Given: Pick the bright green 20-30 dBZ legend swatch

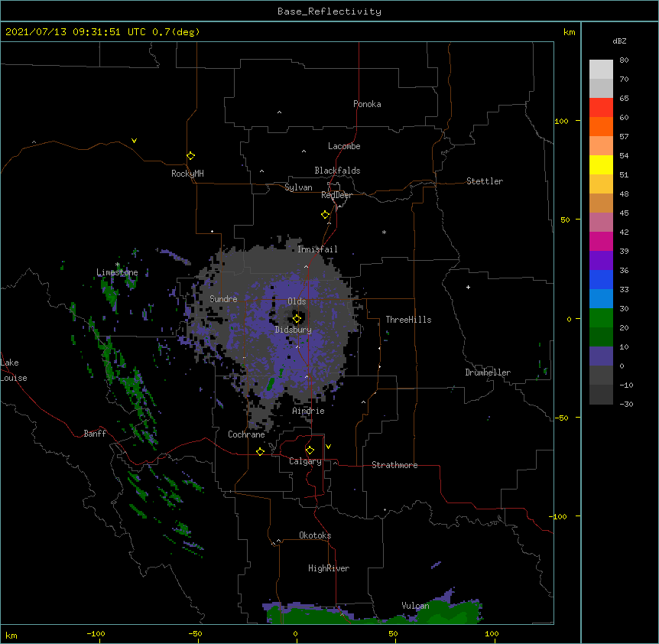Looking at the screenshot, I should pyautogui.click(x=601, y=318).
